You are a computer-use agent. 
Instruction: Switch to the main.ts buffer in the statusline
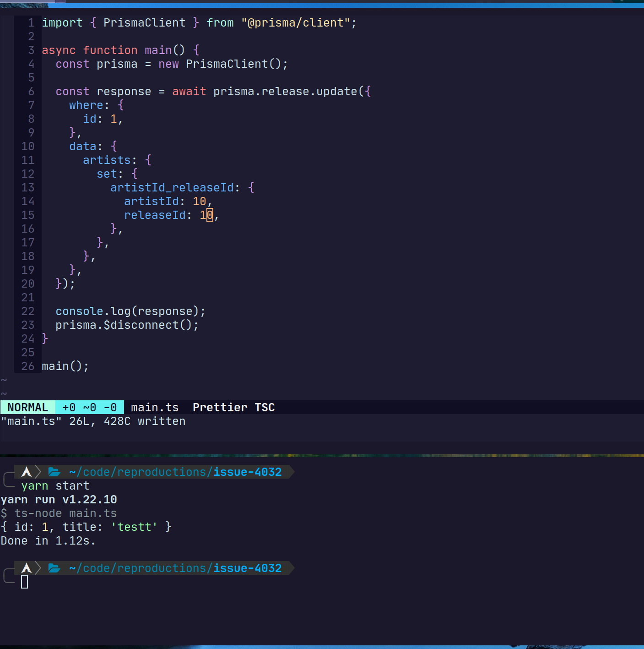[155, 407]
